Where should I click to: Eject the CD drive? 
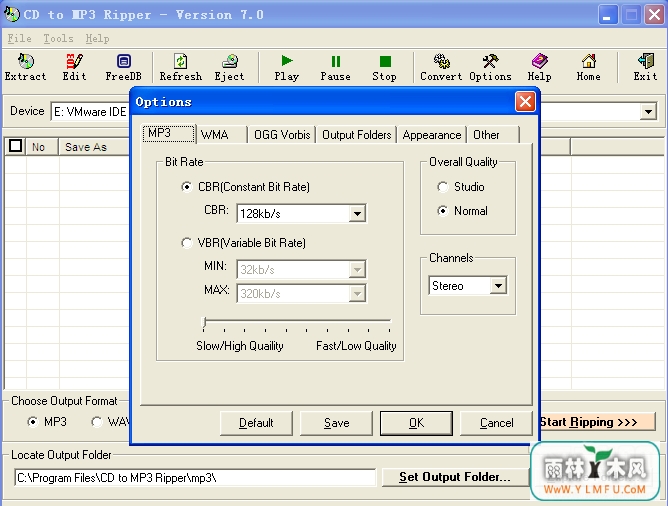point(230,67)
